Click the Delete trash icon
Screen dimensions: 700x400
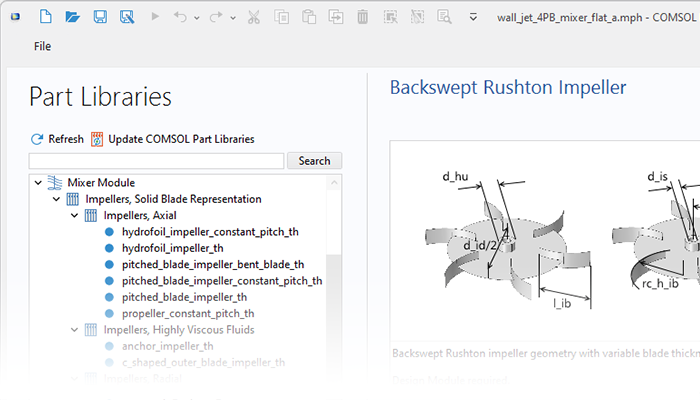[x=362, y=17]
